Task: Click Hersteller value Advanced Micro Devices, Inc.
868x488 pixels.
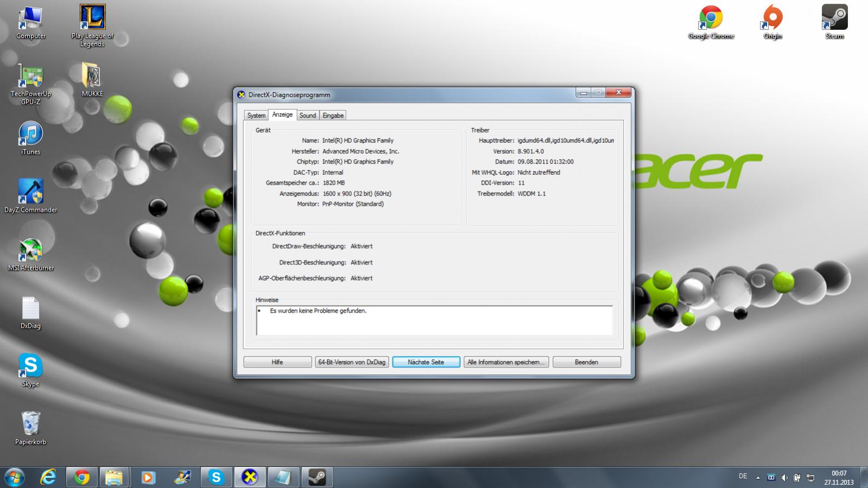Action: (x=360, y=151)
